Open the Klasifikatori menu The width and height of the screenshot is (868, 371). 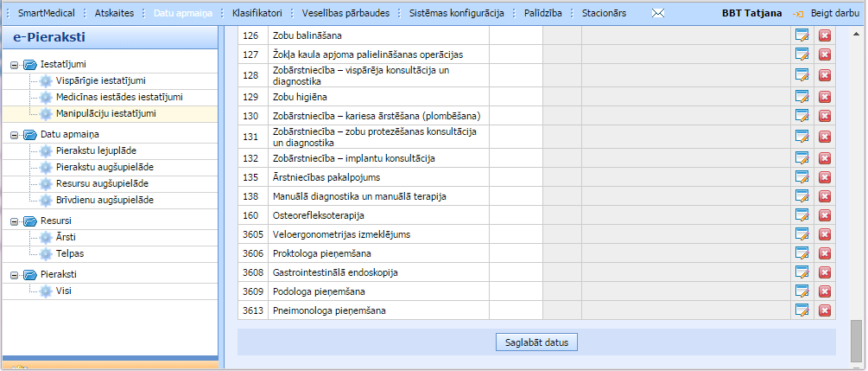click(257, 13)
